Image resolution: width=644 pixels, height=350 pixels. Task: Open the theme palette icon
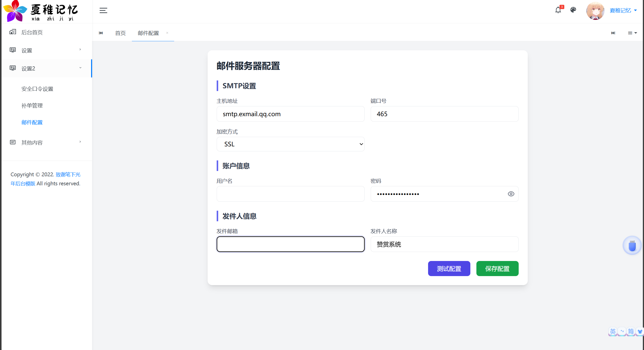573,10
